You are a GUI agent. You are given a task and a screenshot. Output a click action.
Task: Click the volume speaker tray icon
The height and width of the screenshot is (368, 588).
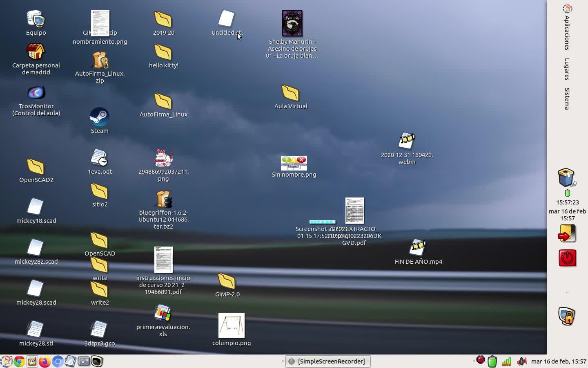521,361
